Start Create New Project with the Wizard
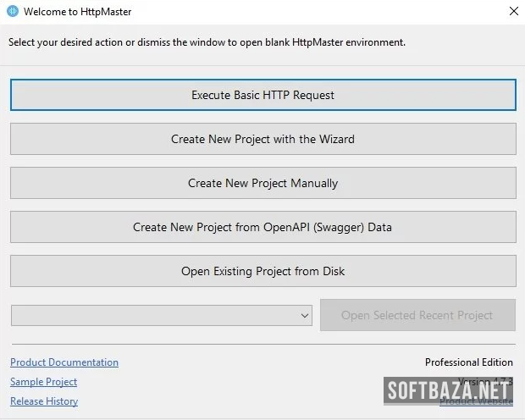Image resolution: width=525 pixels, height=420 pixels. [262, 139]
